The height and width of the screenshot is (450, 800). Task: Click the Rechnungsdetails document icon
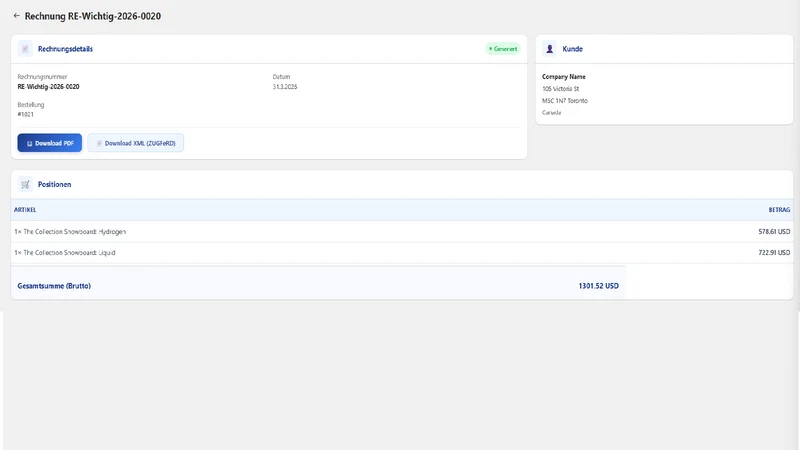click(25, 49)
